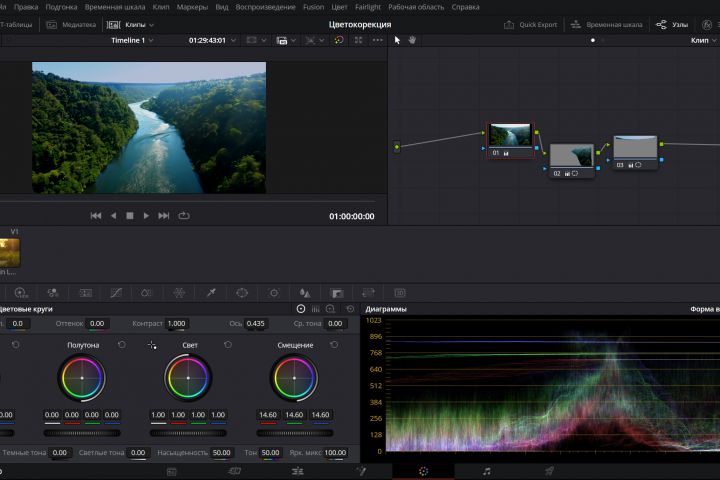Select the hand pan tool
720x480 pixels.
(x=411, y=40)
